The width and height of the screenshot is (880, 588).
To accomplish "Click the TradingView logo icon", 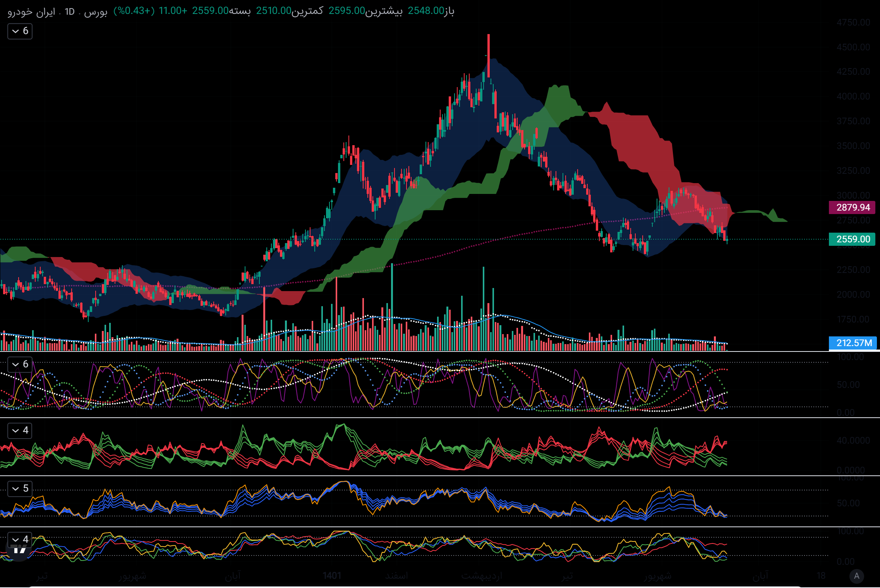I will (x=19, y=550).
